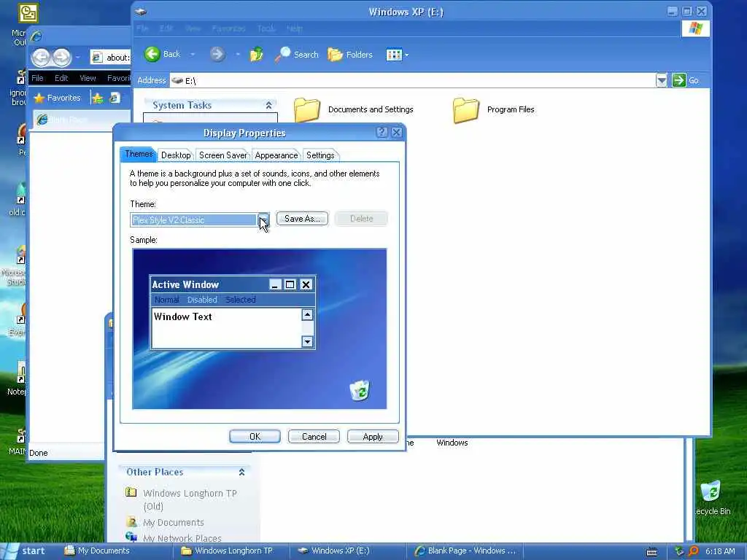Click Forward button in Internet Explorer window

[x=61, y=58]
